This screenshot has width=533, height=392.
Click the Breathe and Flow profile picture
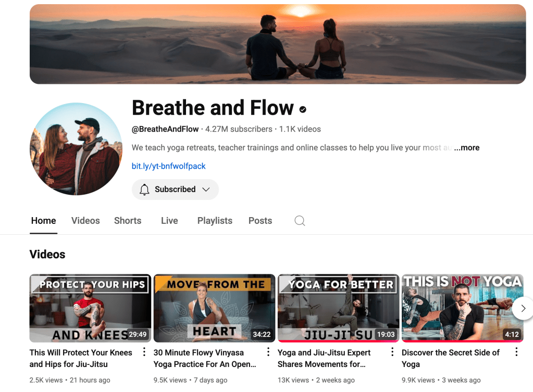click(76, 149)
